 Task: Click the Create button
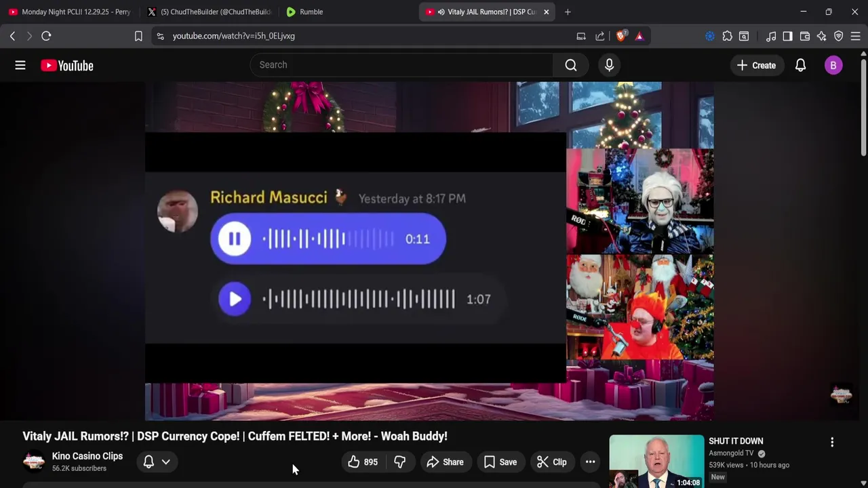pyautogui.click(x=756, y=65)
